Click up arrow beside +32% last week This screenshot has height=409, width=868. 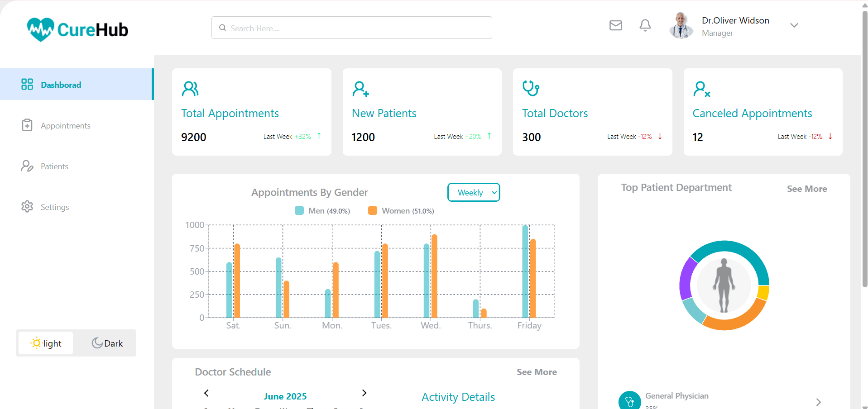coord(319,136)
